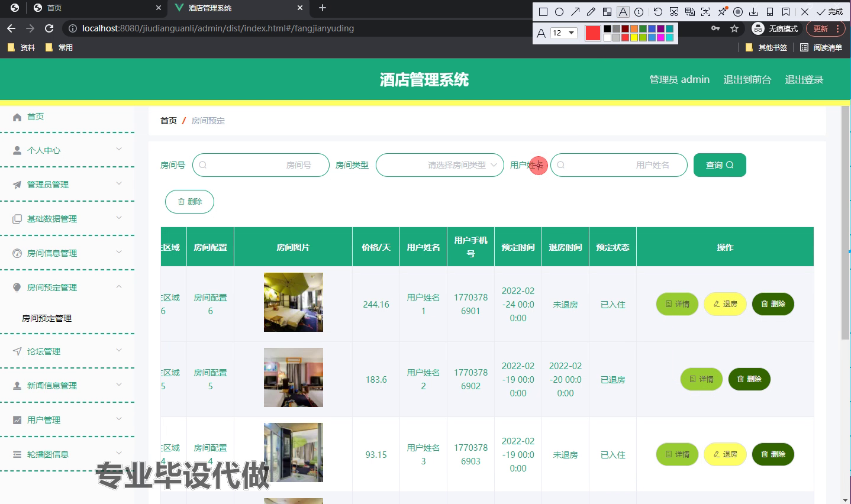Select the mosaic blur tool
The width and height of the screenshot is (851, 504).
coord(607,12)
